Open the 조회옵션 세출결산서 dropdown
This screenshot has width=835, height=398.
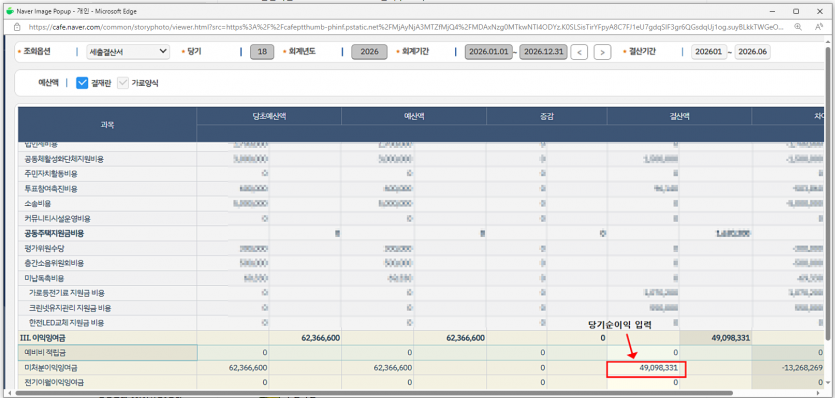click(x=128, y=52)
